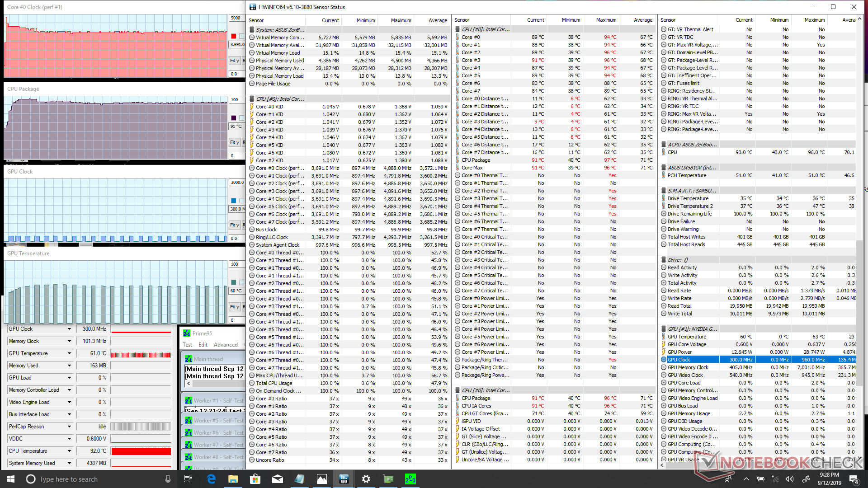The width and height of the screenshot is (868, 488).
Task: Open the Mail app taskbar icon
Action: pyautogui.click(x=277, y=479)
